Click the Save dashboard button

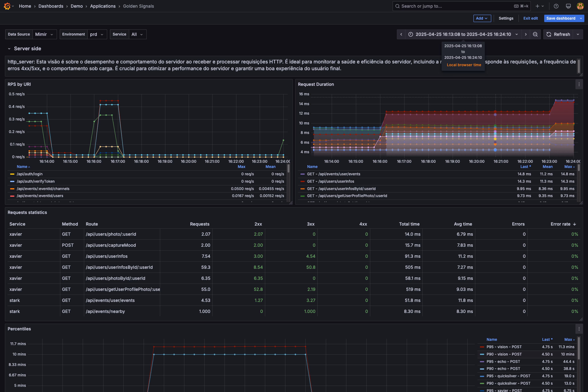tap(561, 18)
